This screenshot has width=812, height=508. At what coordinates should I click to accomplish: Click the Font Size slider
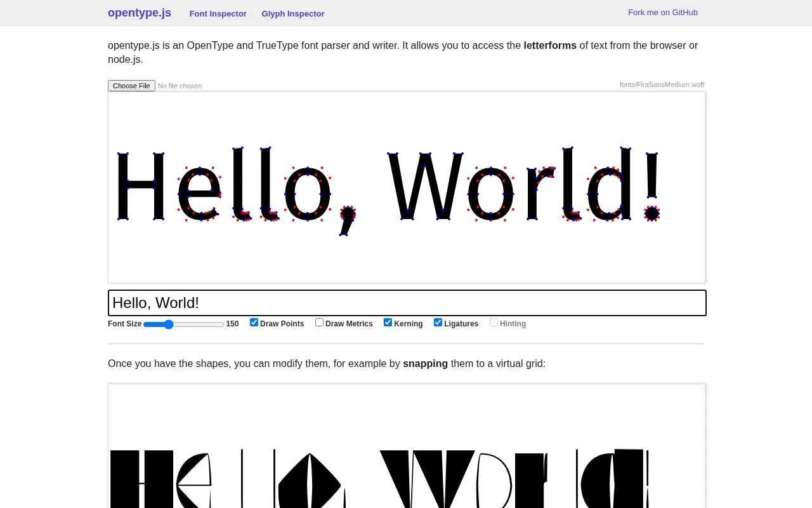coord(184,324)
